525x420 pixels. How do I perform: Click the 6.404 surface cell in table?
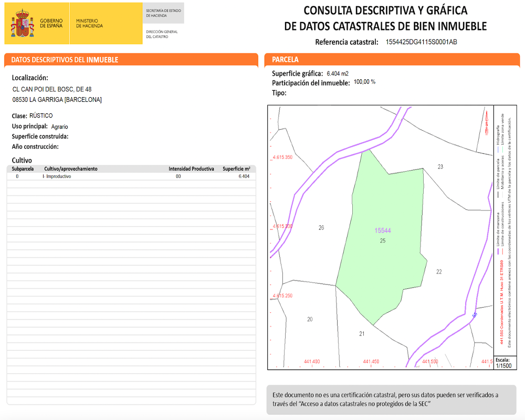click(x=244, y=176)
